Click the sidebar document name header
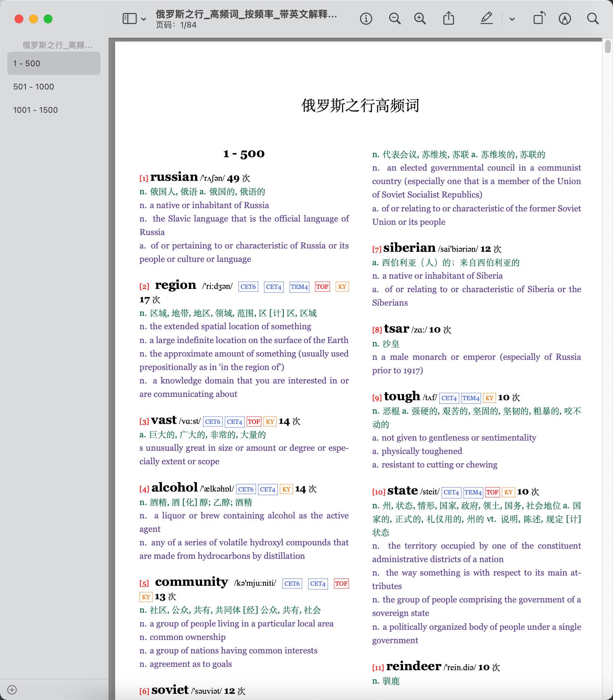The image size is (613, 700). tap(58, 45)
